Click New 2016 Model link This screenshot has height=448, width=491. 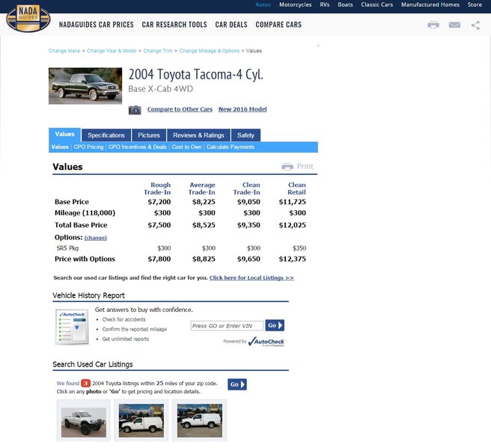243,109
